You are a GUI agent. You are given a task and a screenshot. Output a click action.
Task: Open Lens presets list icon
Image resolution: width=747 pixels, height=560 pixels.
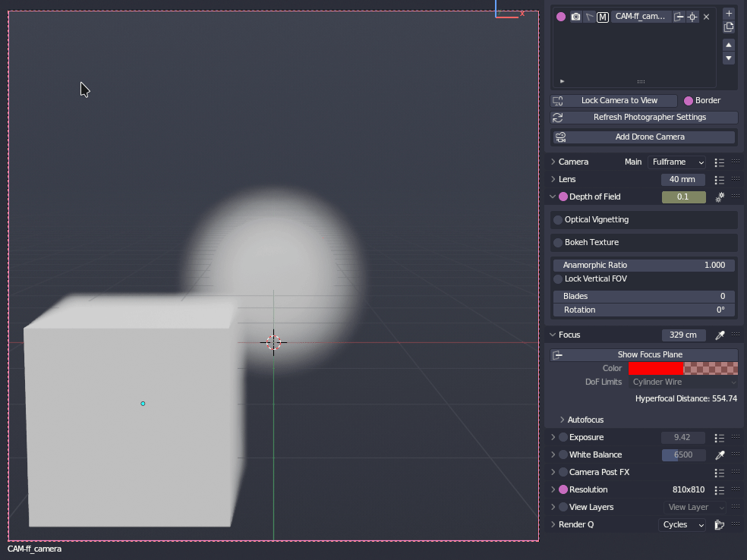(720, 180)
